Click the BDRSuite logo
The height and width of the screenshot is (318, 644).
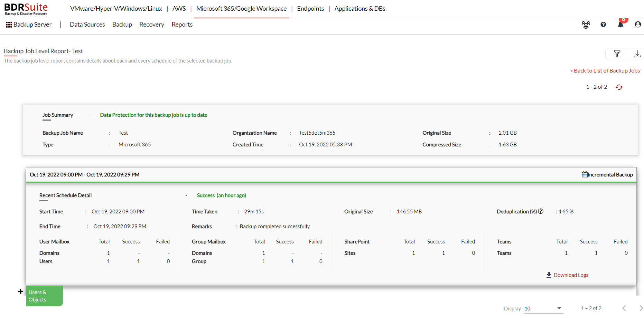click(x=26, y=9)
